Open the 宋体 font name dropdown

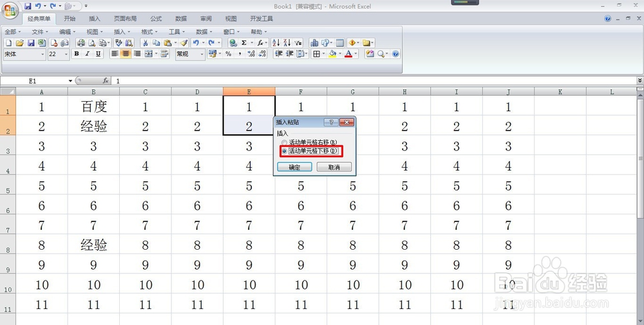click(43, 54)
